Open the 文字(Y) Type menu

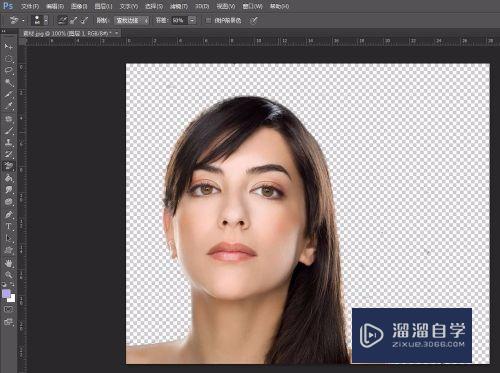(129, 6)
